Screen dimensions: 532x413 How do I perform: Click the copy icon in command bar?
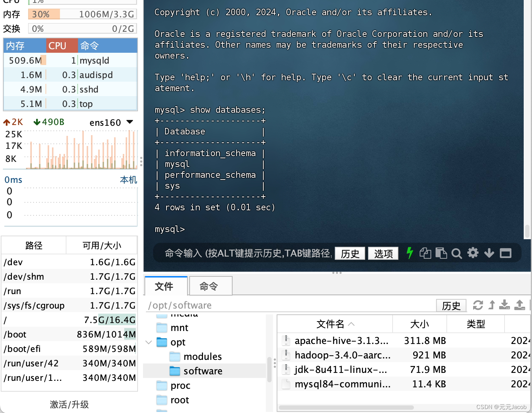click(425, 253)
